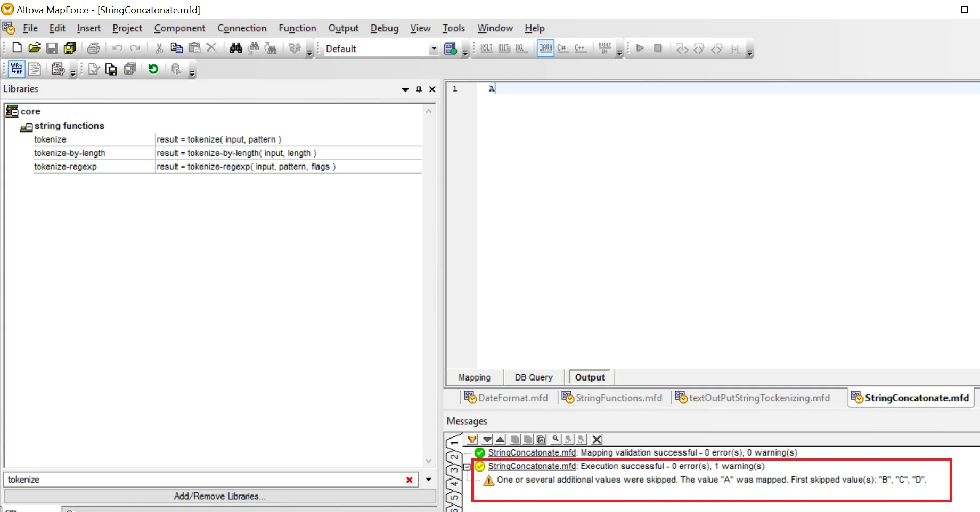Open the DateFormat.mfd document tab
The image size is (980, 512).
[x=506, y=398]
